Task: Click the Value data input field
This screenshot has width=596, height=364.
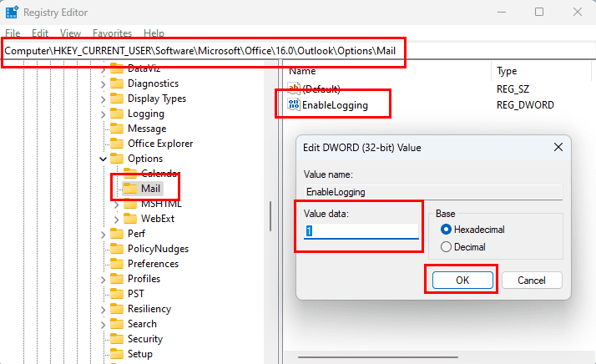Action: [x=361, y=231]
